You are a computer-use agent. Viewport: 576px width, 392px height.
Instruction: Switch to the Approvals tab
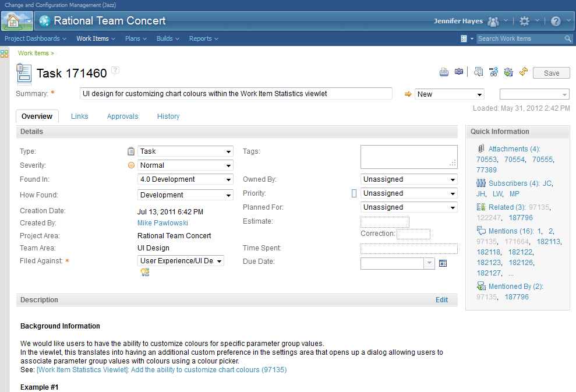coord(123,116)
